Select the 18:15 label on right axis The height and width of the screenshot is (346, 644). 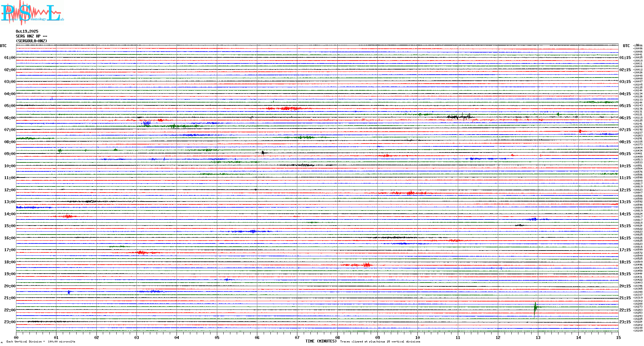[625, 262]
